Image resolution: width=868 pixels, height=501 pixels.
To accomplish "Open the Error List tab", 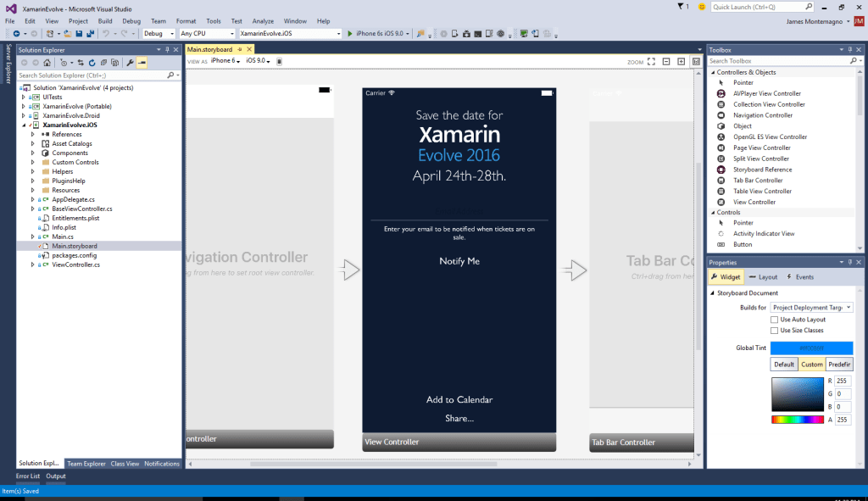I will tap(28, 476).
